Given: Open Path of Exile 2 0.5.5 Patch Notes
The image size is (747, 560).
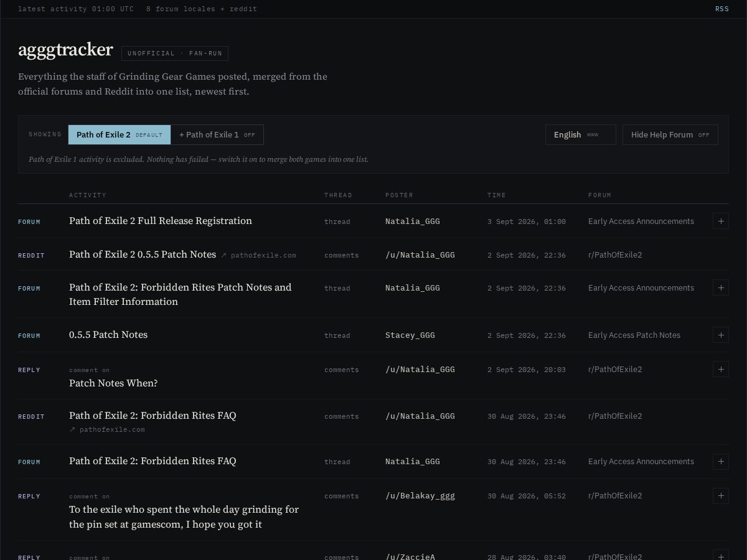Looking at the screenshot, I should (x=143, y=254).
